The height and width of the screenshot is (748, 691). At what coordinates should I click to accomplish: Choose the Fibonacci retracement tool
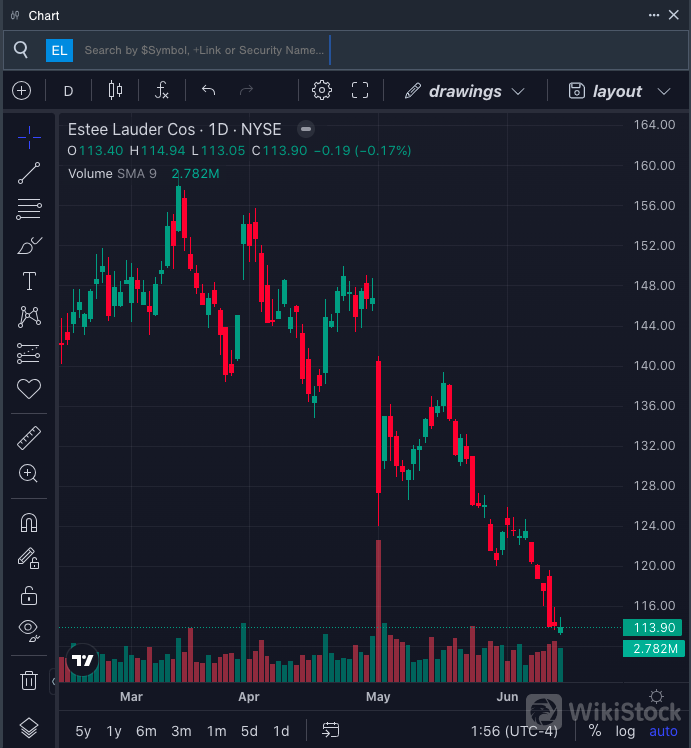point(29,209)
